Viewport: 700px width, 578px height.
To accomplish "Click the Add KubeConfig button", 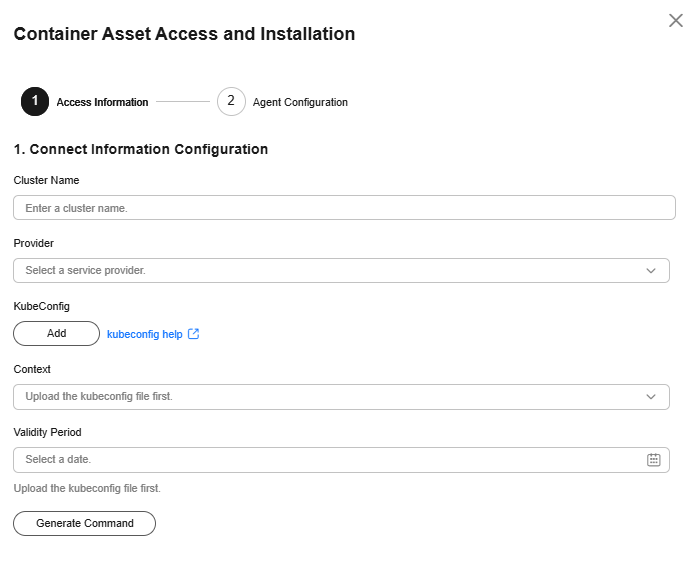I will [57, 333].
